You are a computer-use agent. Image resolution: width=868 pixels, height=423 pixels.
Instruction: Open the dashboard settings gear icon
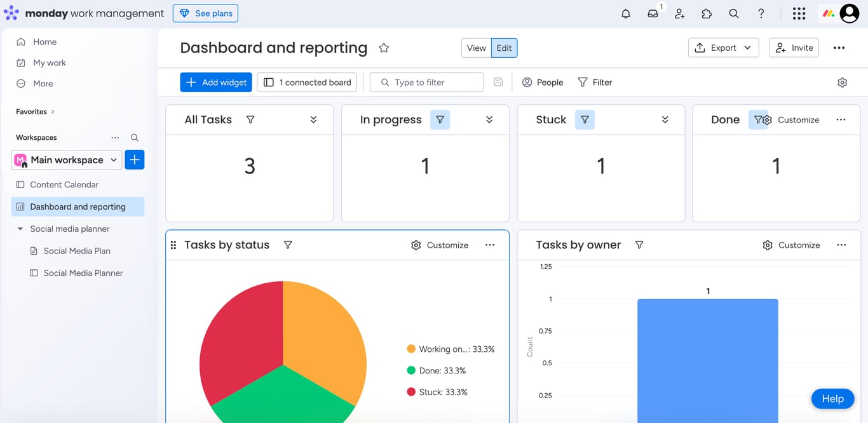pos(842,82)
